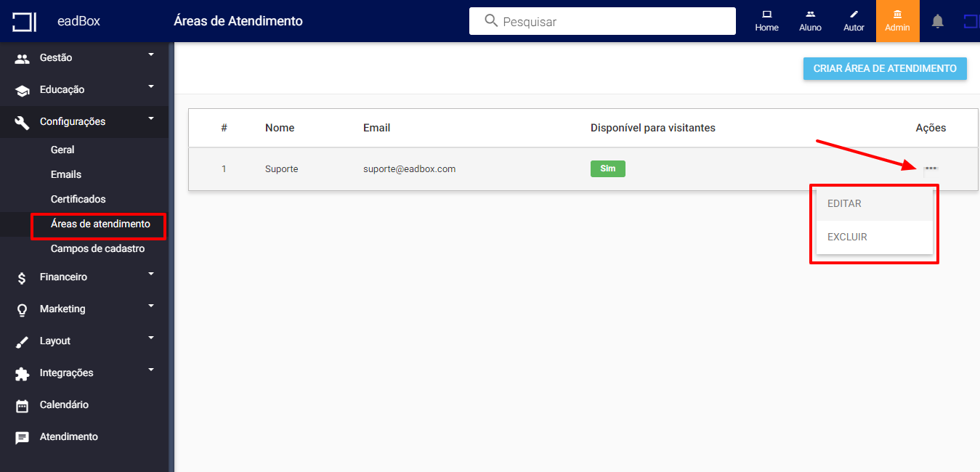Click the Calendário calendar icon
This screenshot has height=472, width=980.
[x=23, y=405]
